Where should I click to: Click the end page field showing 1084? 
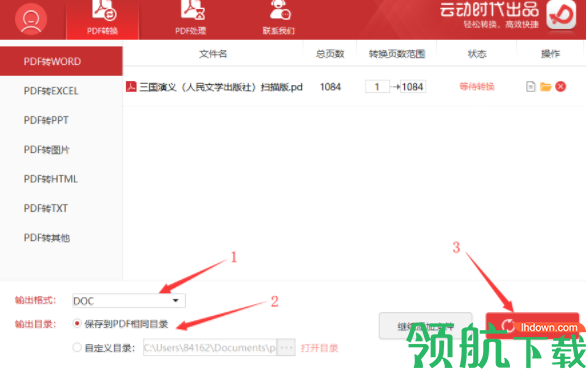pyautogui.click(x=413, y=87)
